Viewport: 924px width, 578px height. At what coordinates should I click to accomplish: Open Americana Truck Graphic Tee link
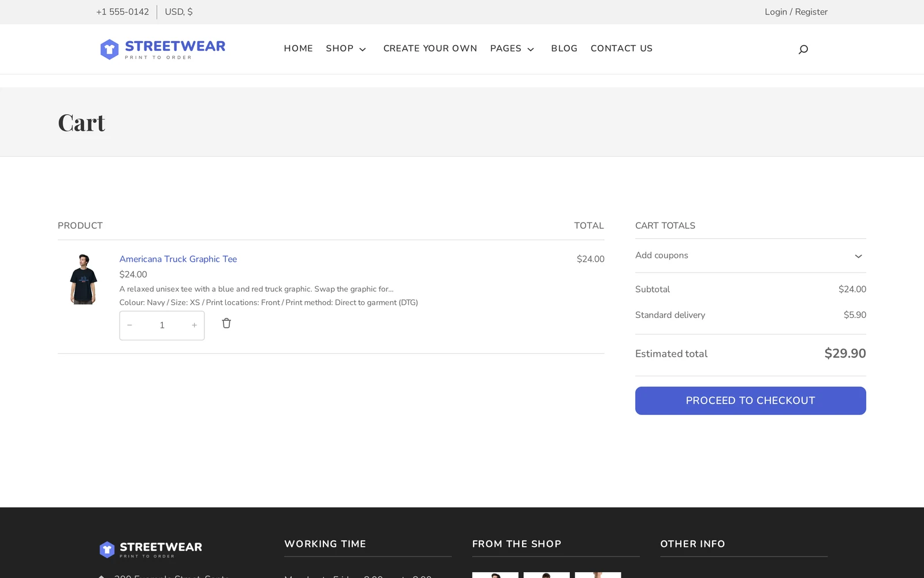(178, 259)
